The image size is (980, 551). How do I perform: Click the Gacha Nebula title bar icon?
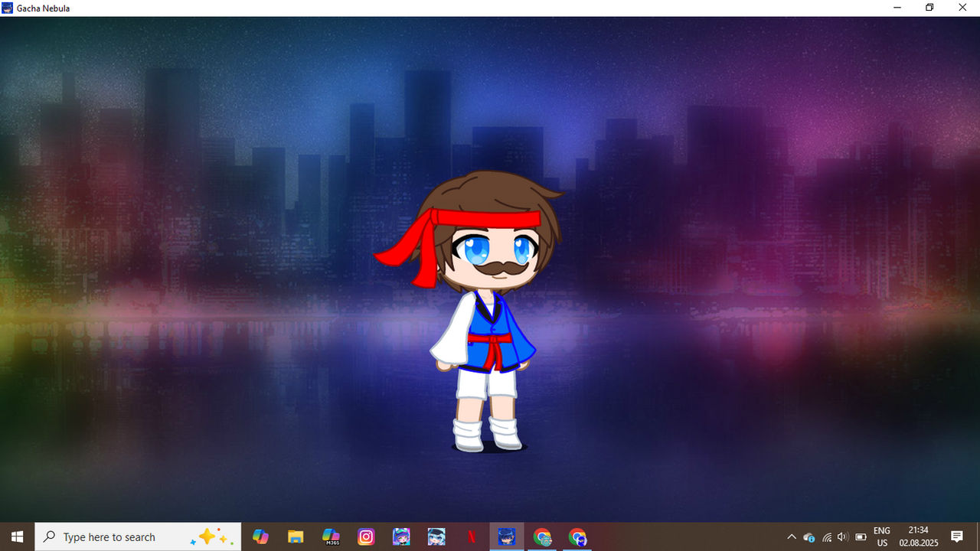coord(8,8)
